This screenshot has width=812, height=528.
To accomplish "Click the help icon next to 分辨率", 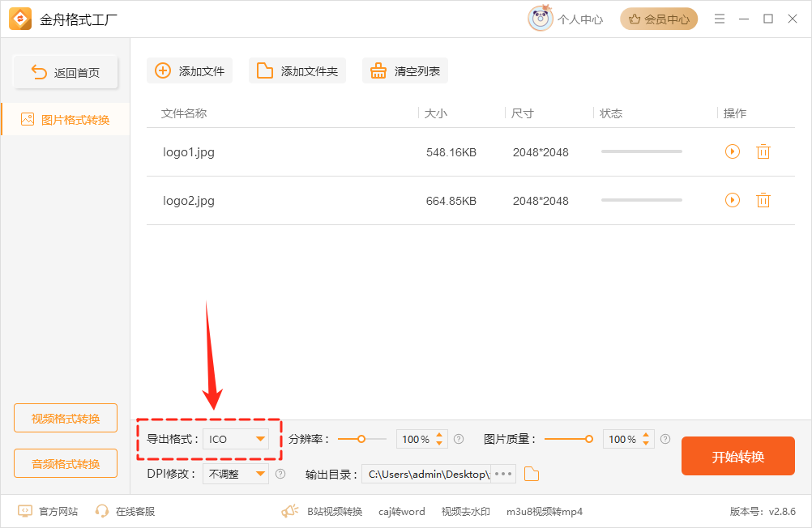I will (x=459, y=439).
